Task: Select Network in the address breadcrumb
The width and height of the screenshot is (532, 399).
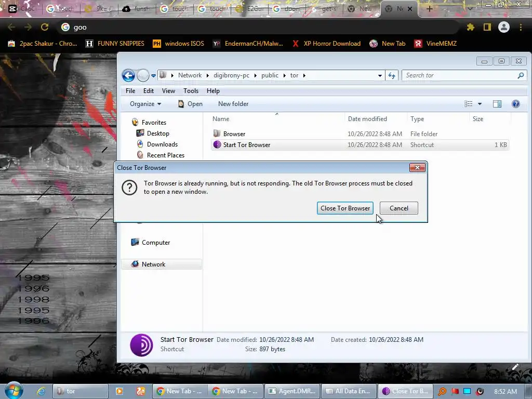Action: [x=190, y=75]
